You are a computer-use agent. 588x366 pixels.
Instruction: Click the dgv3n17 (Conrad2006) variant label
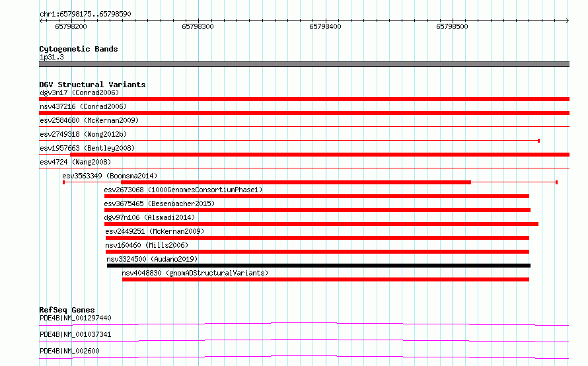point(79,92)
